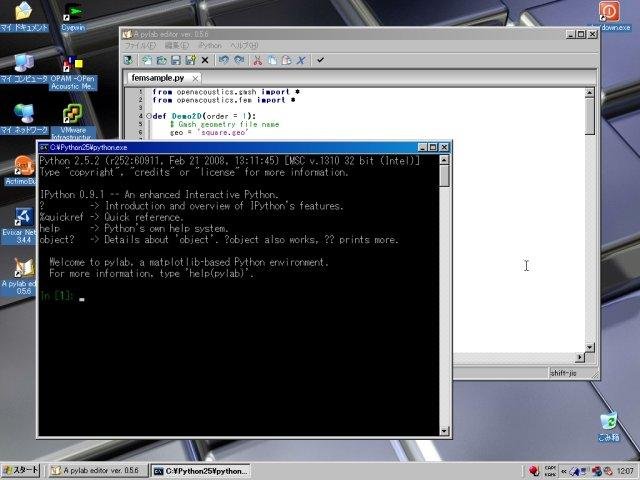Open the Python menu

pos(210,45)
